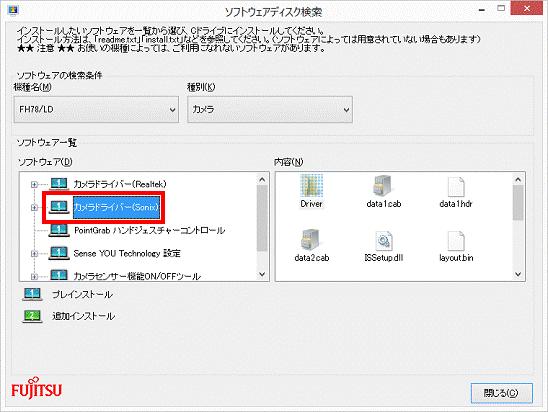Open the 機種名 FH78/LD dropdown

[x=96, y=110]
